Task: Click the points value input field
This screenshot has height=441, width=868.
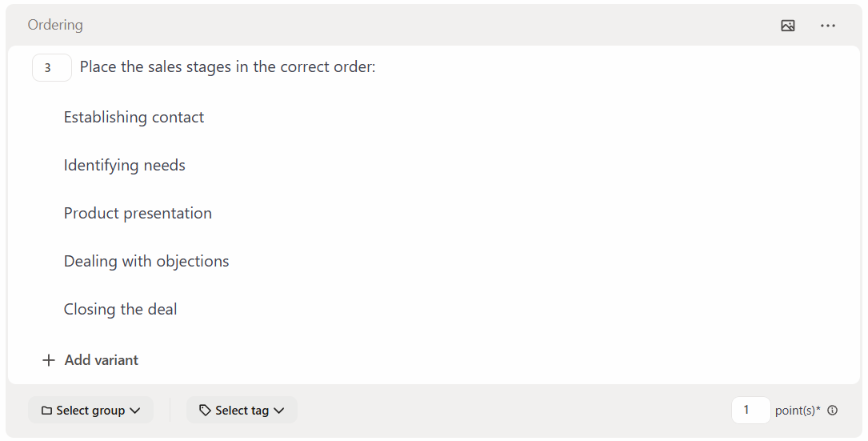Action: pos(750,411)
